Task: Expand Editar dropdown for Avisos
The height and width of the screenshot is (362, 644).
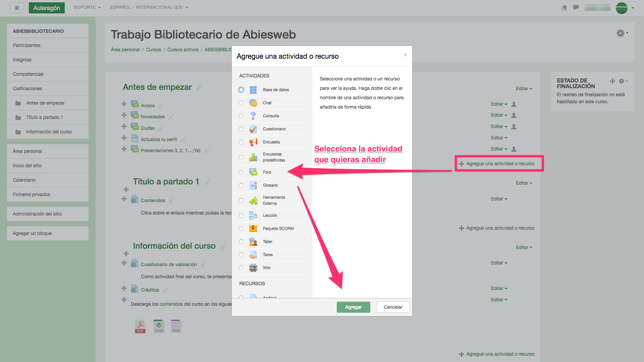Action: click(x=499, y=104)
